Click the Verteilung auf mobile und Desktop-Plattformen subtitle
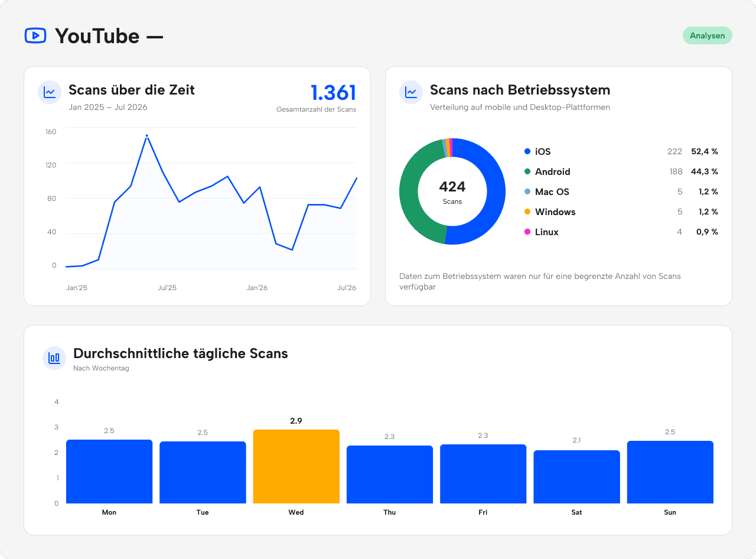This screenshot has width=756, height=559. tap(520, 108)
